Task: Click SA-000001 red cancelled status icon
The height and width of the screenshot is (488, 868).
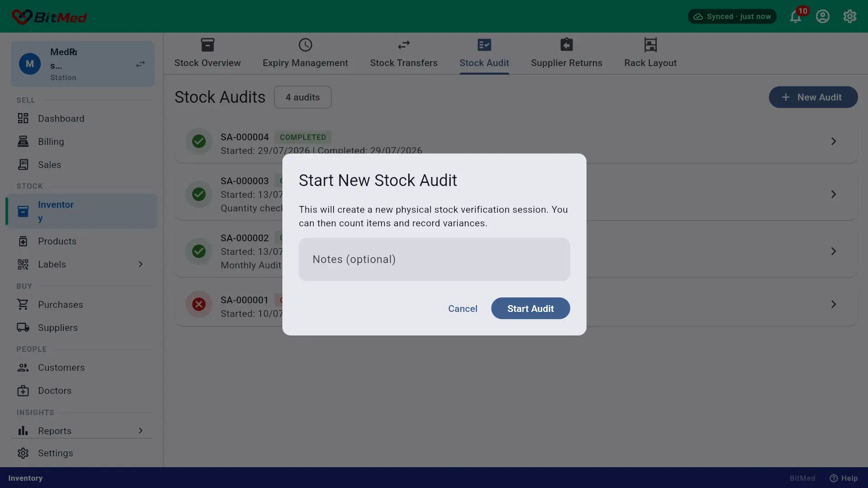Action: [199, 304]
